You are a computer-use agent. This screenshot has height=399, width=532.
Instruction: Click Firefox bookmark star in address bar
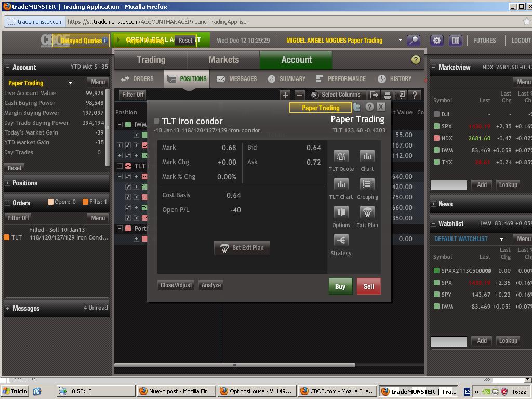coord(527,22)
